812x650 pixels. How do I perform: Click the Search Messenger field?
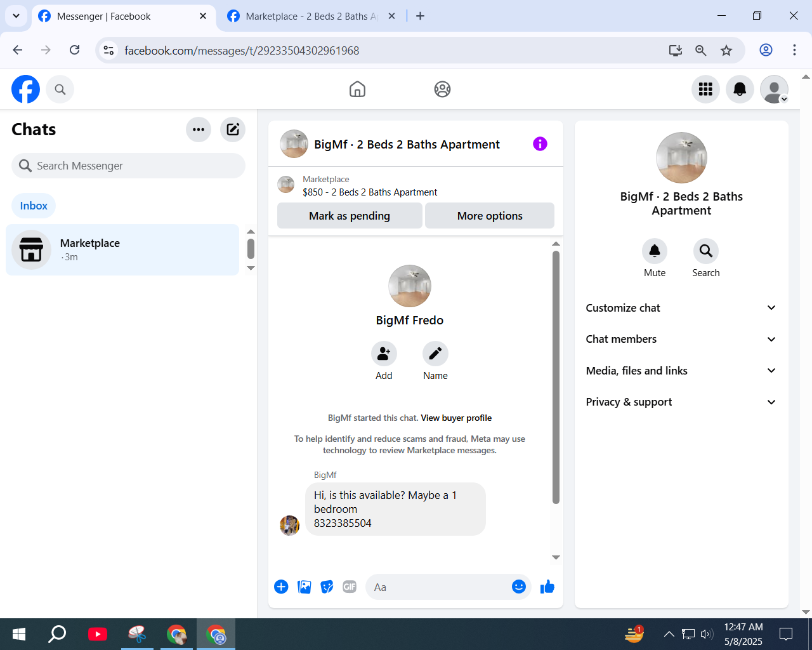point(128,166)
